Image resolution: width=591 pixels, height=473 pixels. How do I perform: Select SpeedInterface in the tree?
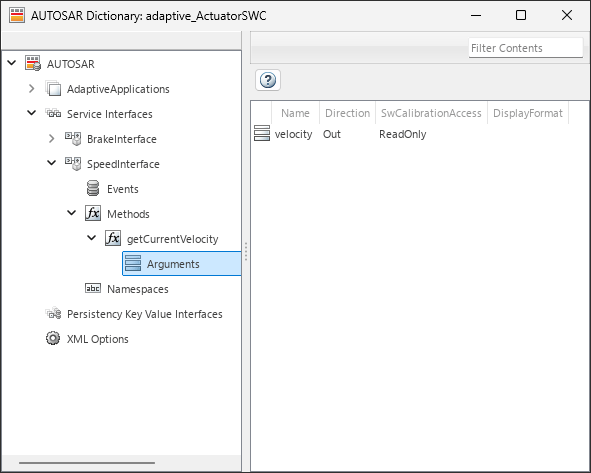(x=123, y=164)
